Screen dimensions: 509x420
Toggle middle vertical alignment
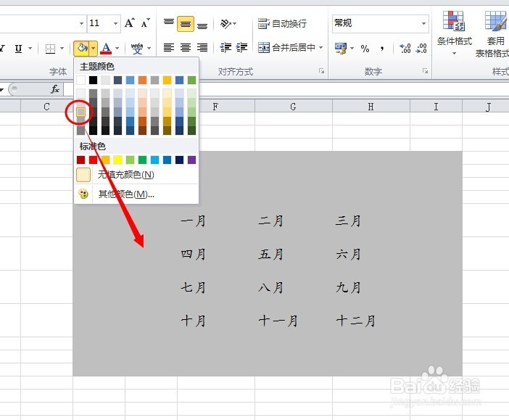pos(186,24)
